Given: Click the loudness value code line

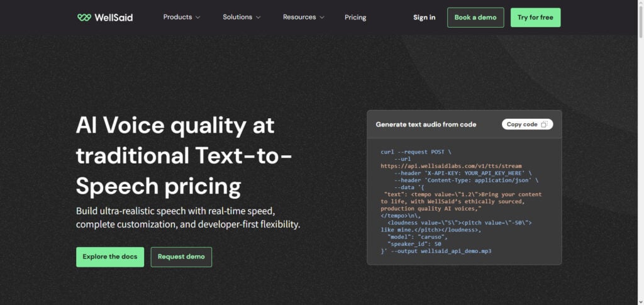Looking at the screenshot, I should pyautogui.click(x=460, y=223).
